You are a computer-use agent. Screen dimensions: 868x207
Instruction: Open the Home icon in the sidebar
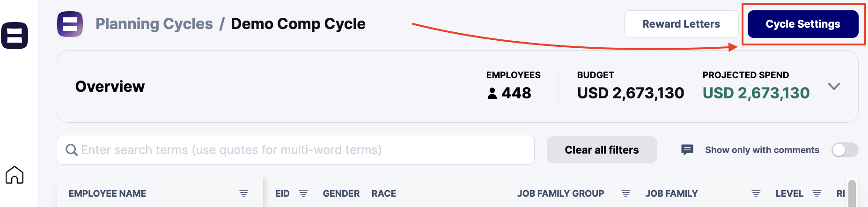tap(15, 175)
